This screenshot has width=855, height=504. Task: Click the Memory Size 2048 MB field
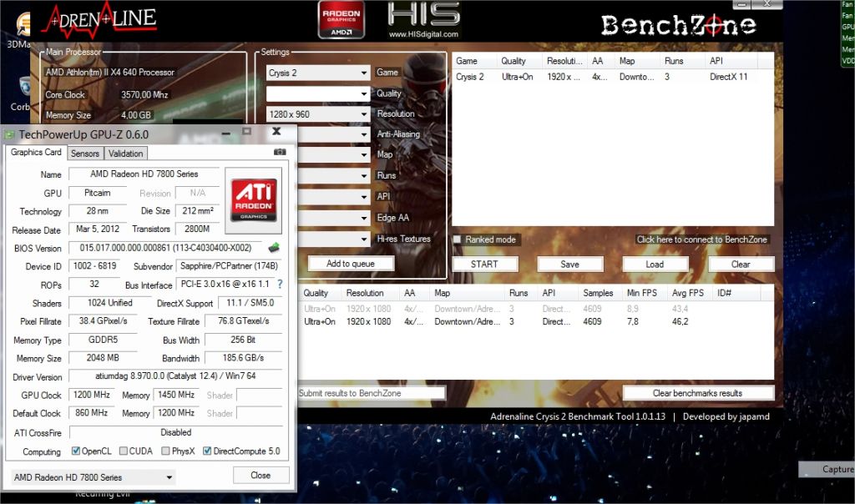(x=103, y=358)
